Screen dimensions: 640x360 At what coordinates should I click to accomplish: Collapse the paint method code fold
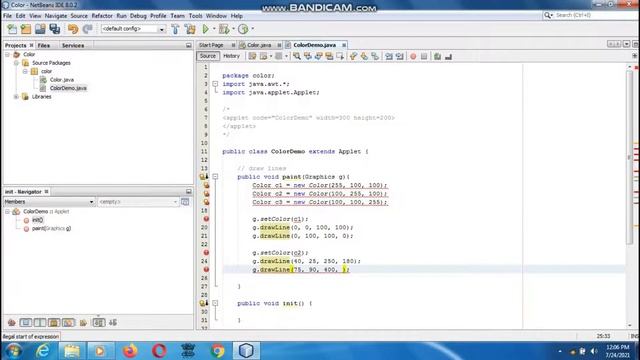pyautogui.click(x=215, y=177)
